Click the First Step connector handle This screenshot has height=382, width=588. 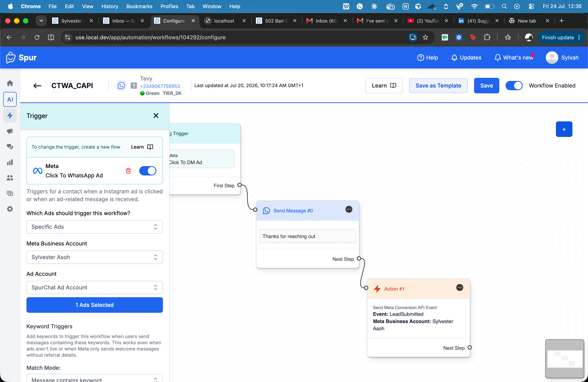tap(239, 185)
